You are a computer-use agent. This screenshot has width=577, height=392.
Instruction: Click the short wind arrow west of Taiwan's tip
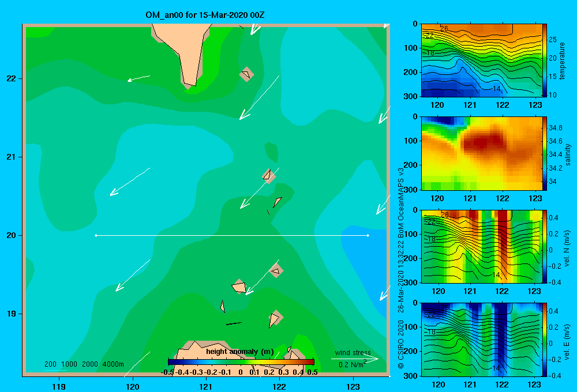pos(138,78)
